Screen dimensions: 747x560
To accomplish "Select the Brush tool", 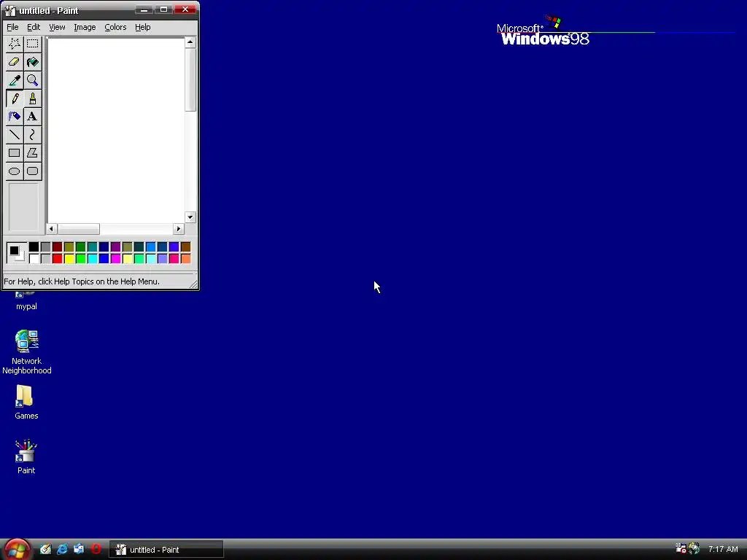I will (32, 98).
